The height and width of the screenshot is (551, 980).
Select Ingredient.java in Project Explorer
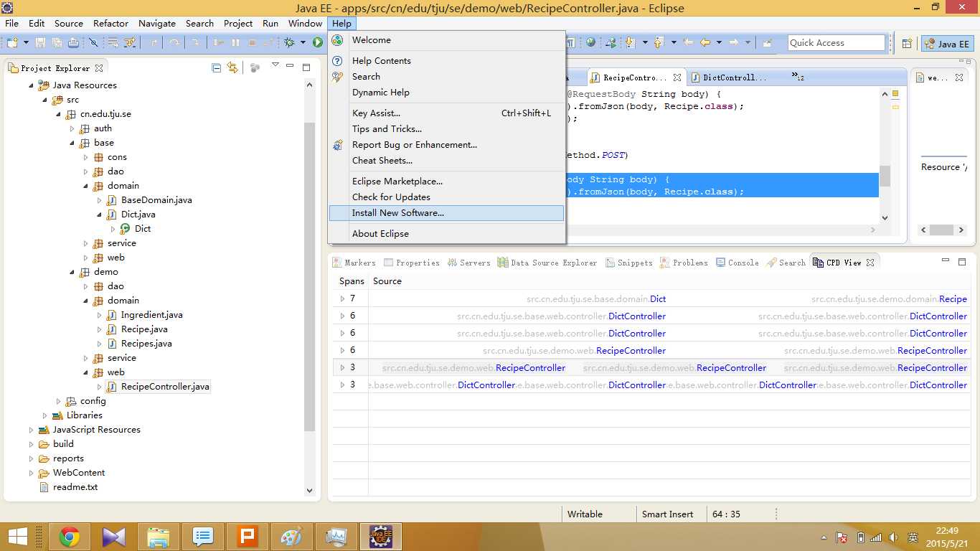pos(151,315)
